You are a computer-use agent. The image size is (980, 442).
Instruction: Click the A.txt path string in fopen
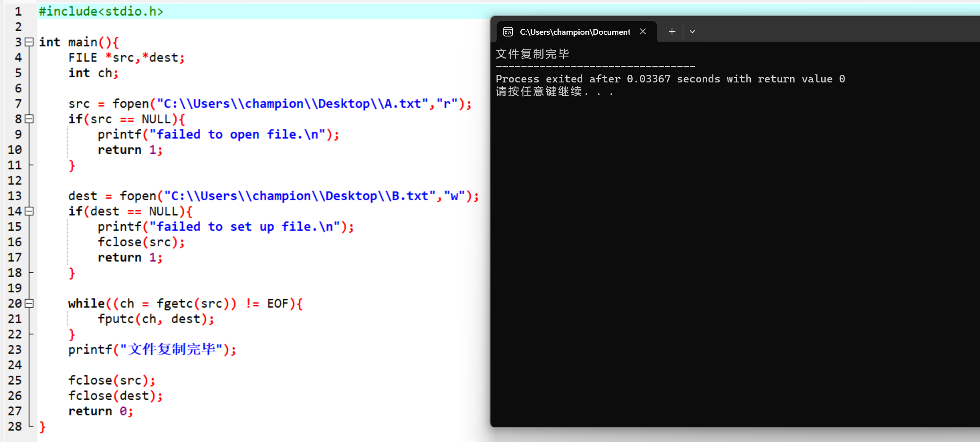292,104
